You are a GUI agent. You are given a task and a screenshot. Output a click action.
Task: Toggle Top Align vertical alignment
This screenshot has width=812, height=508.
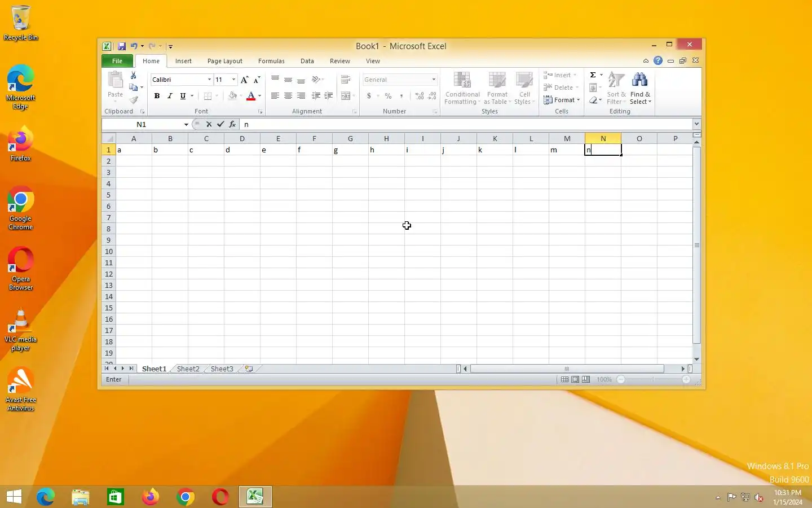coord(275,80)
